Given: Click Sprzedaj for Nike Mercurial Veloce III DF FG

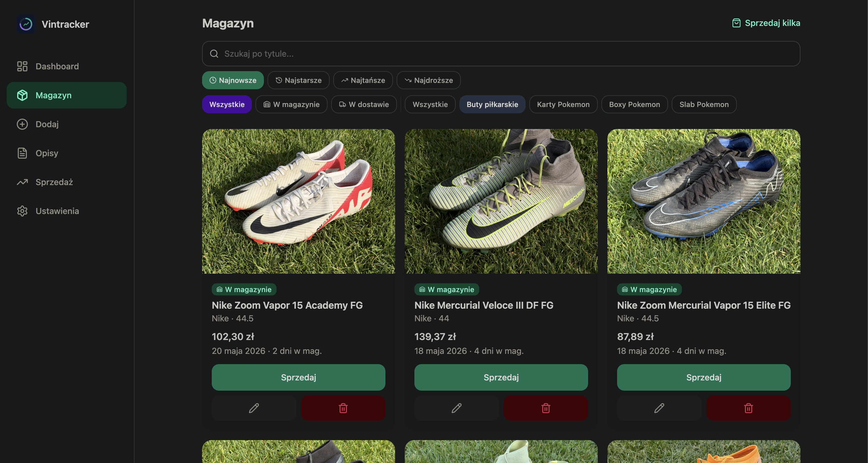Looking at the screenshot, I should 501,377.
